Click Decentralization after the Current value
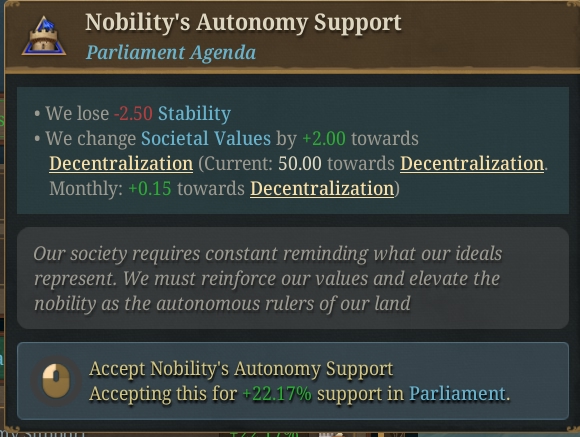The image size is (580, 437). click(x=472, y=164)
